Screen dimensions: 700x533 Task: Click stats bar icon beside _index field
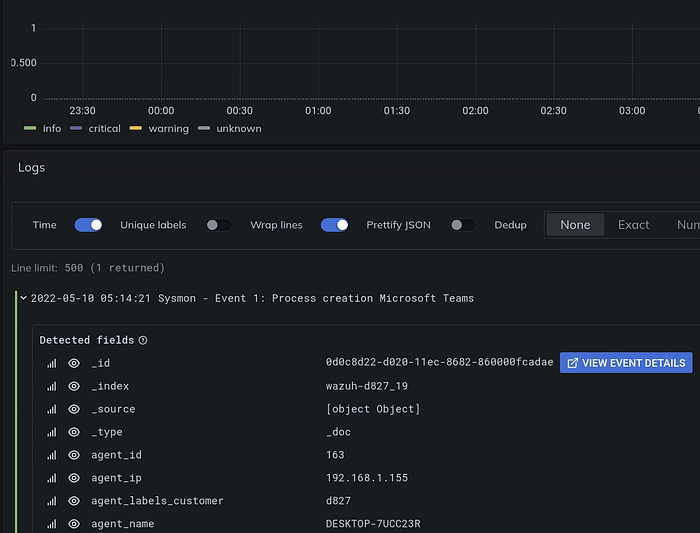click(x=52, y=386)
